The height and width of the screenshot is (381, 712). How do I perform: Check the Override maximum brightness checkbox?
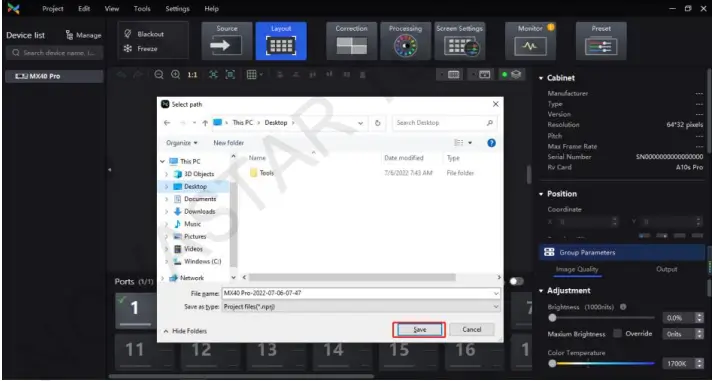(x=618, y=334)
